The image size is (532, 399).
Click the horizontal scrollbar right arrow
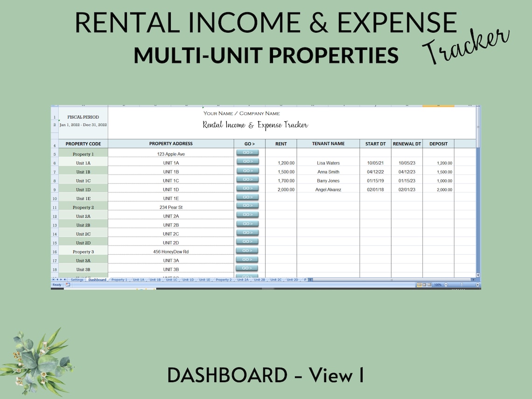pyautogui.click(x=473, y=280)
